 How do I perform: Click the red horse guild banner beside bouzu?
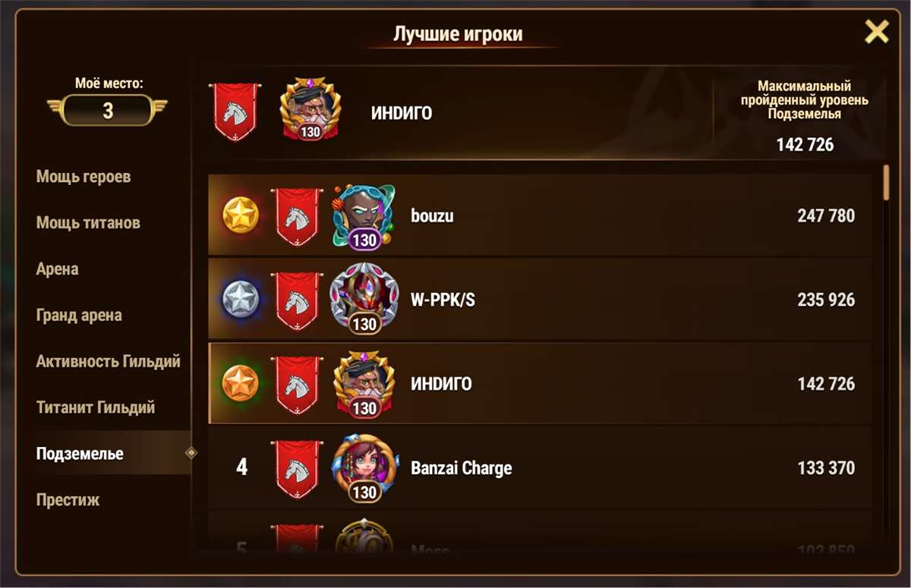(x=297, y=216)
